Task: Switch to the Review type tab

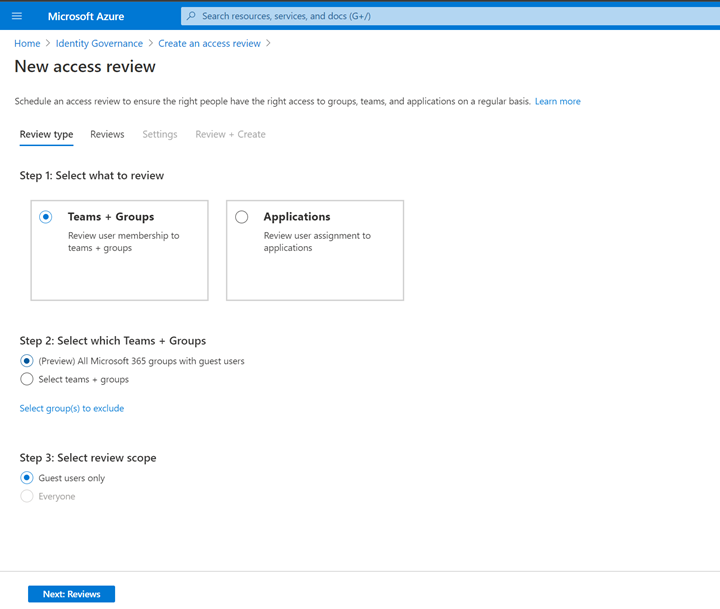Action: (x=46, y=134)
